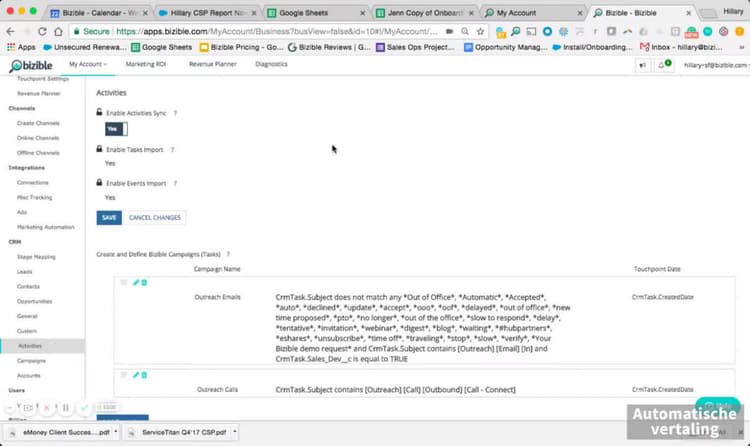The height and width of the screenshot is (446, 750).
Task: Click the Bizible logo
Action: tap(31, 66)
